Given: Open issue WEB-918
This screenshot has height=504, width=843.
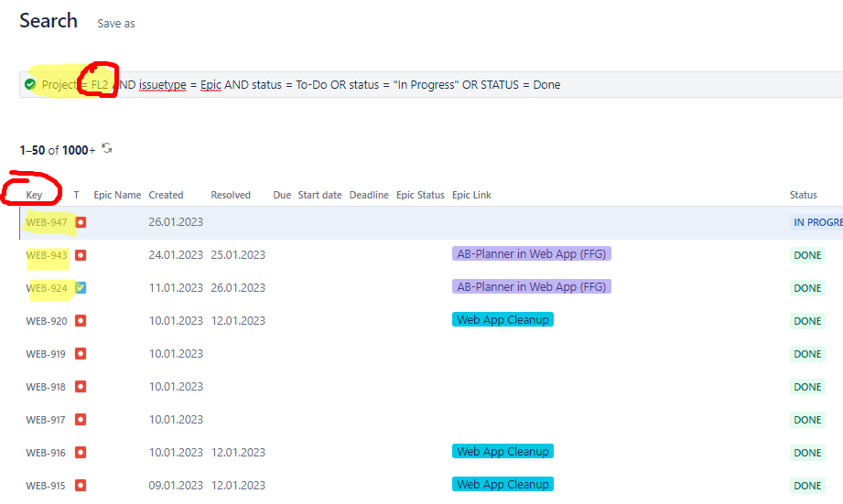Looking at the screenshot, I should pyautogui.click(x=46, y=387).
